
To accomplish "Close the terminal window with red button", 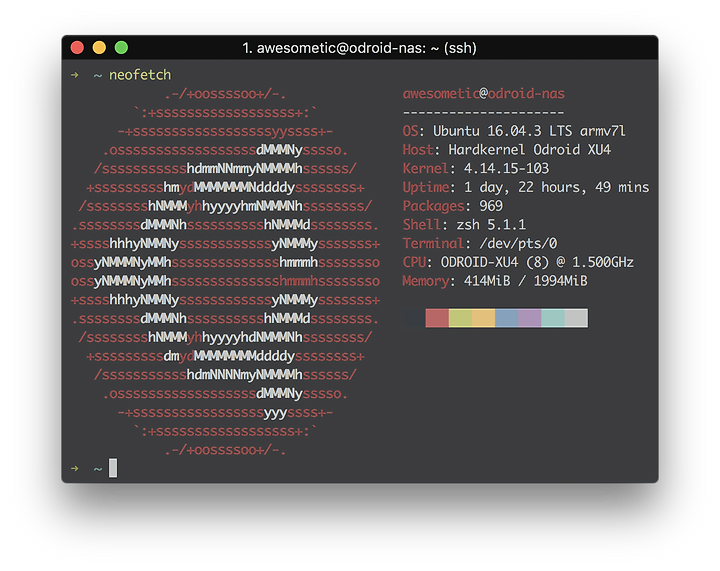I will click(x=77, y=47).
